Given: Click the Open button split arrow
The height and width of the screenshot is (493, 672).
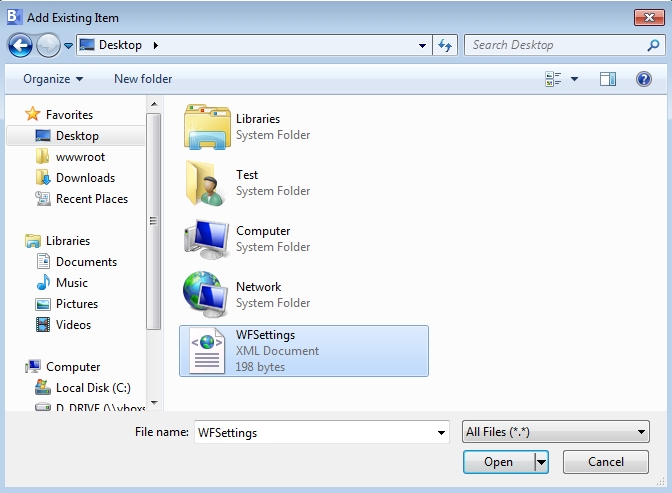Looking at the screenshot, I should coord(541,462).
